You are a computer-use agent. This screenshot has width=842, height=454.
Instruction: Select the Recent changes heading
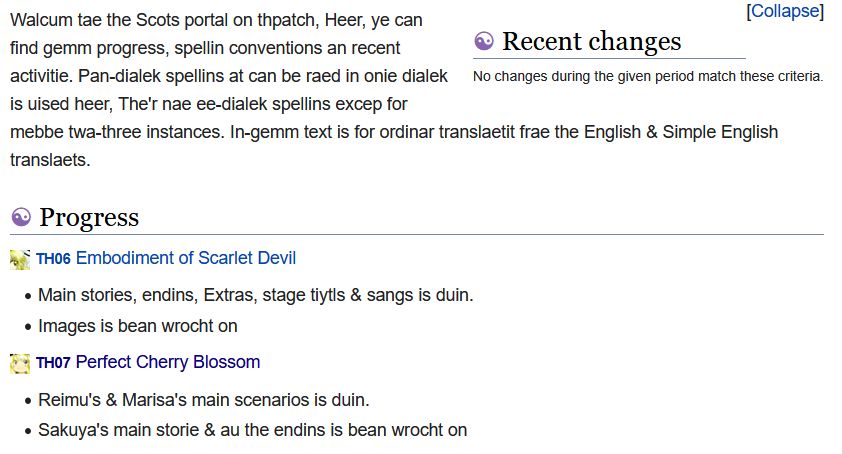(591, 41)
